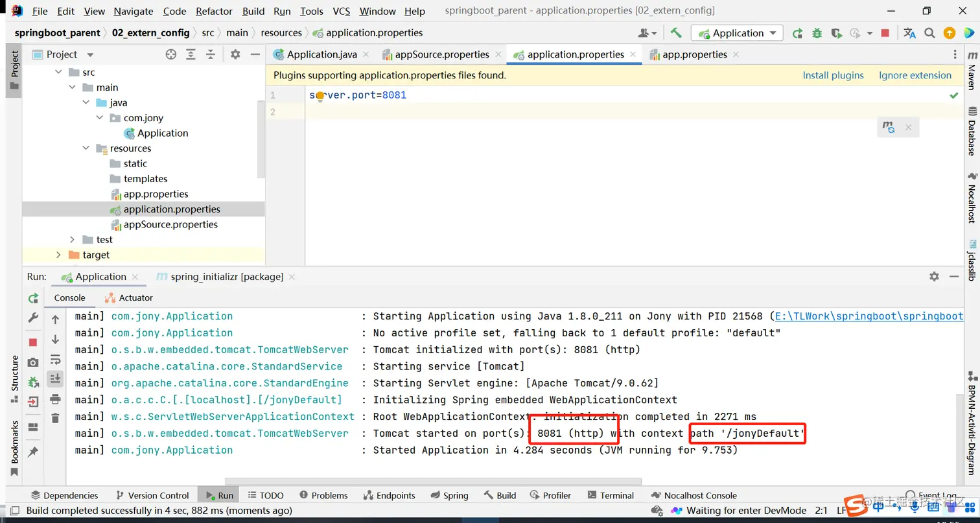Click the orange update arrow icon
The image size is (980, 523).
pyautogui.click(x=950, y=33)
